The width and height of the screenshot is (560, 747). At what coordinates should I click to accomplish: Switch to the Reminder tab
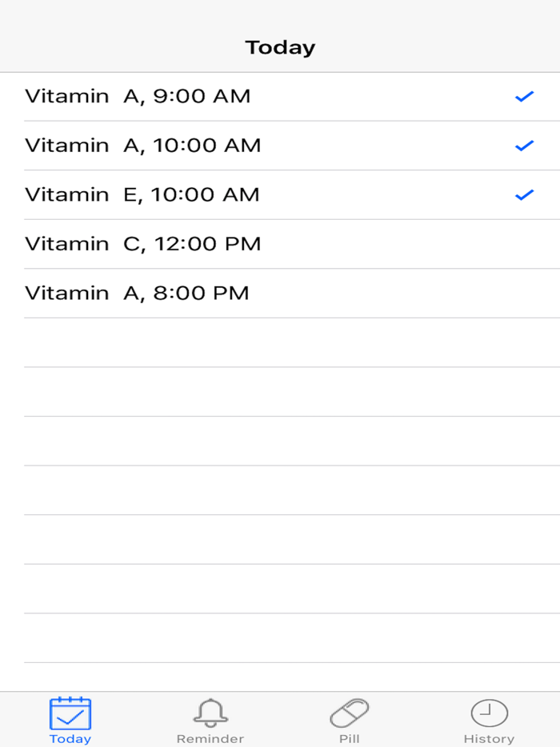coord(210,718)
